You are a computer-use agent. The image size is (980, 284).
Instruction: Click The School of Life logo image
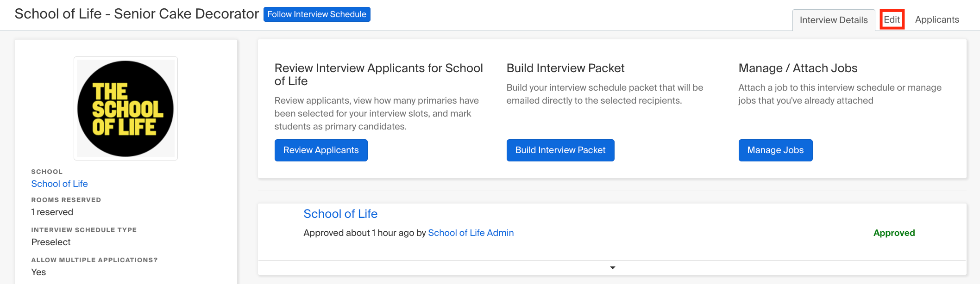tap(126, 109)
